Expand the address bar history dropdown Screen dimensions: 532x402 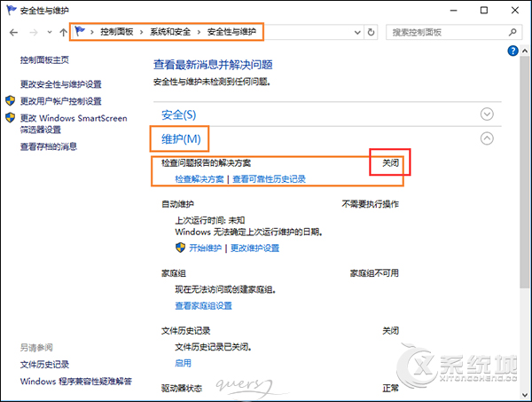coord(357,33)
